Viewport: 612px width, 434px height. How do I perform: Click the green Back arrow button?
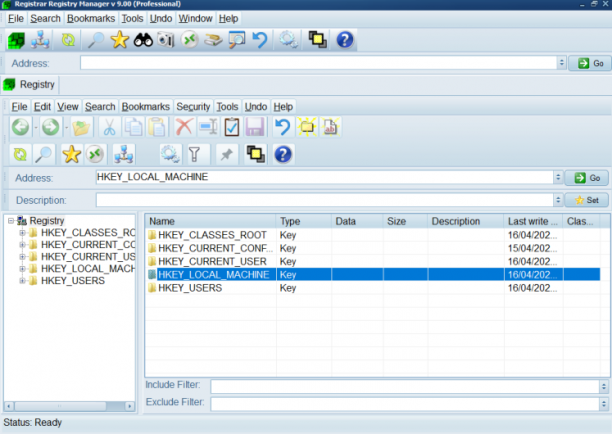point(20,127)
